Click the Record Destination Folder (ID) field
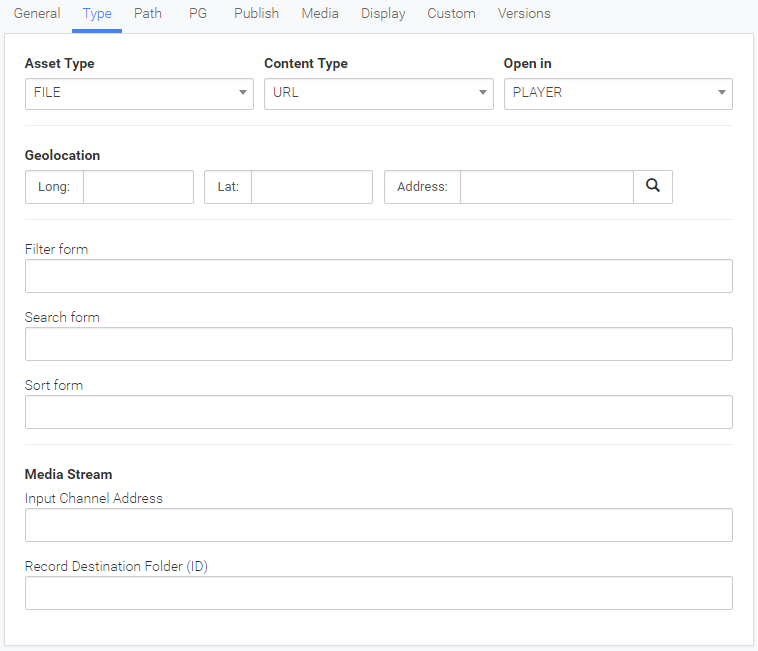 [x=379, y=593]
